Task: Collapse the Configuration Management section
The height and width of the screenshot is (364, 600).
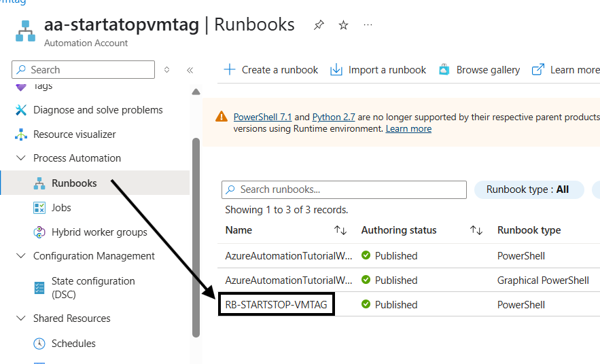Action: (20, 256)
